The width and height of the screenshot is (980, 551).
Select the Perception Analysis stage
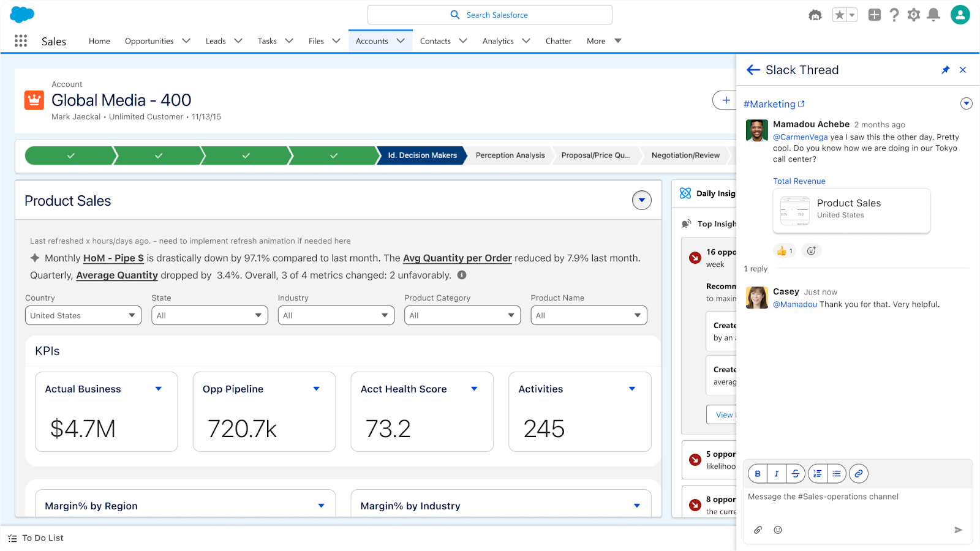(x=510, y=156)
